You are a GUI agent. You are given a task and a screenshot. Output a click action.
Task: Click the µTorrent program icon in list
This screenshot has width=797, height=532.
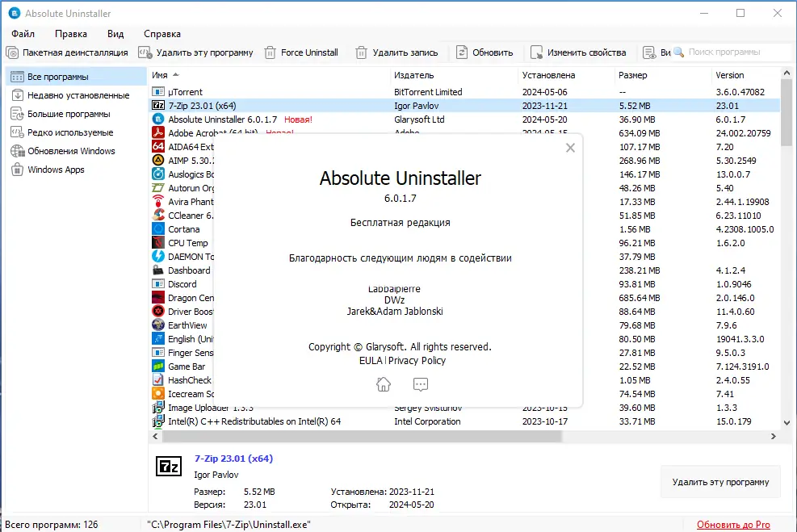(158, 92)
